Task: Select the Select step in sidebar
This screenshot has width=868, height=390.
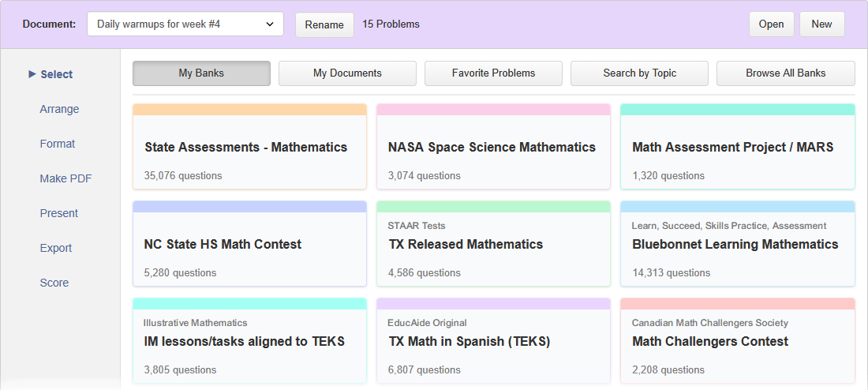Action: coord(57,74)
